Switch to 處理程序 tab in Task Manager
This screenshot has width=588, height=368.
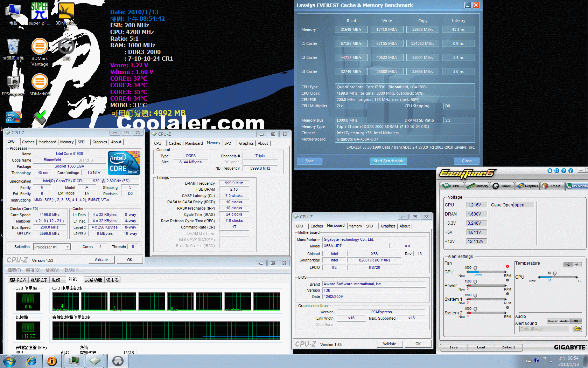(39, 280)
